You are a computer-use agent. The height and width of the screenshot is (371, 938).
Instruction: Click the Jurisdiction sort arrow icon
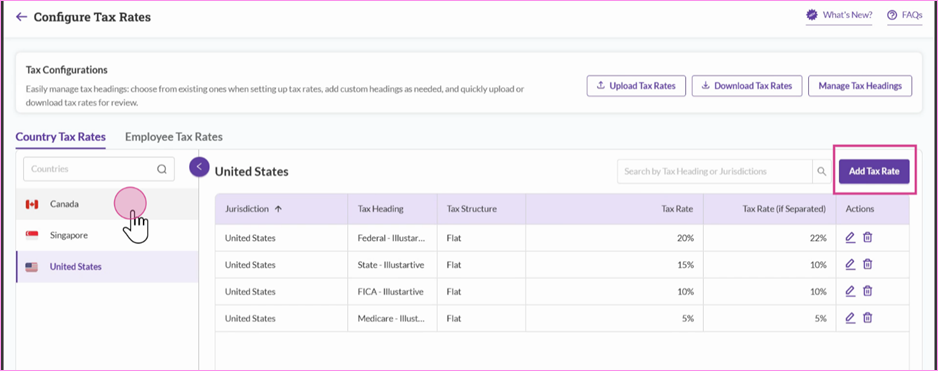(x=278, y=209)
